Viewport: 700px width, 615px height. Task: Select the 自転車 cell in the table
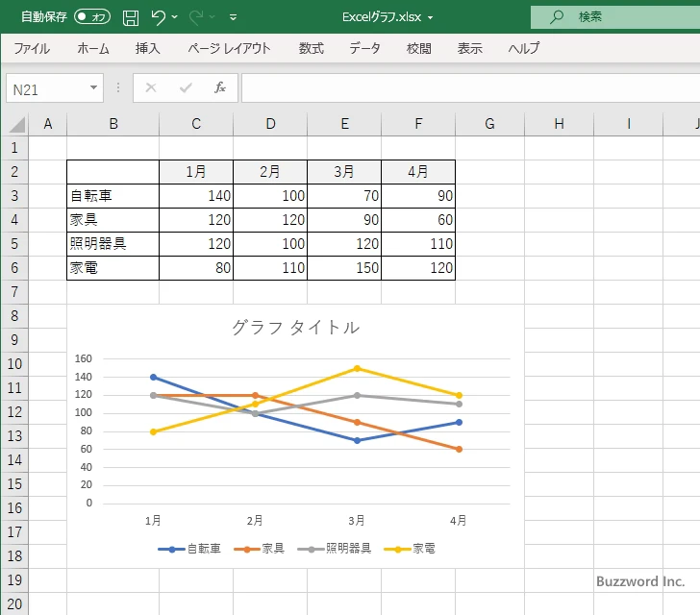[x=112, y=196]
